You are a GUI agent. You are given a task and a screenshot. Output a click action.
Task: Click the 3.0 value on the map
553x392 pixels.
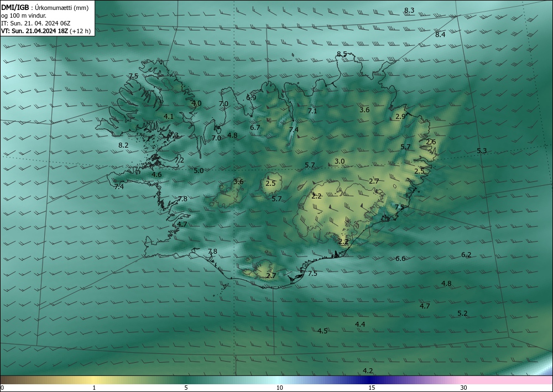[340, 161]
